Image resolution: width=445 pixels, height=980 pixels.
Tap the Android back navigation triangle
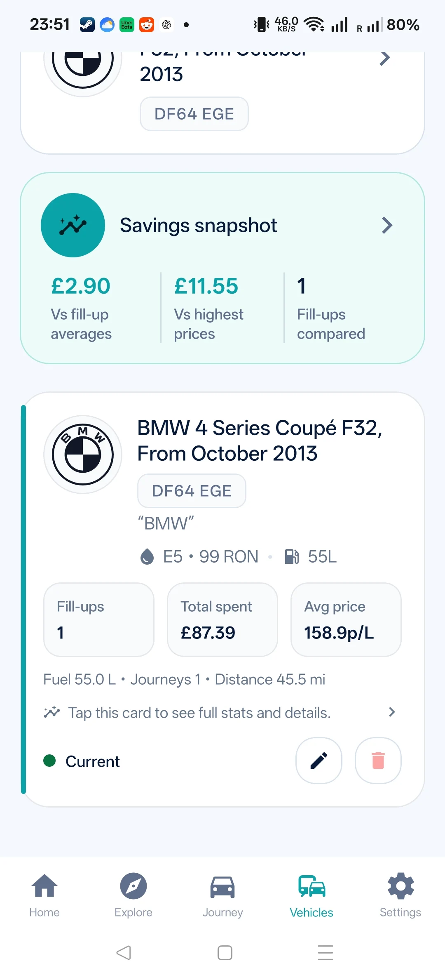[x=124, y=953]
